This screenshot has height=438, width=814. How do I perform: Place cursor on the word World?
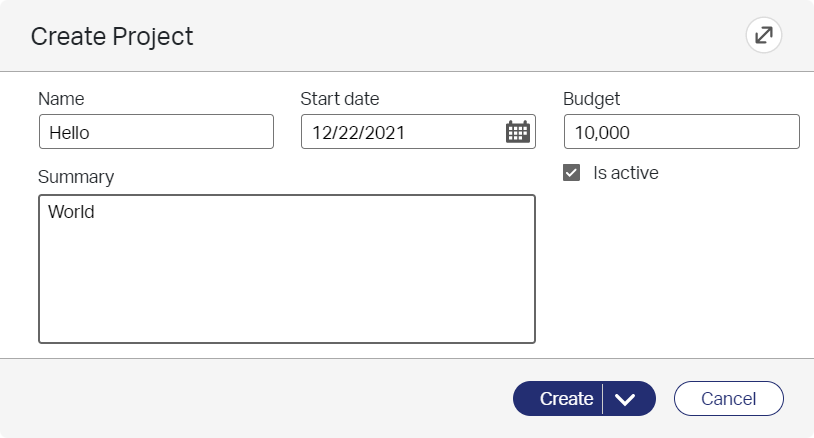pos(71,212)
